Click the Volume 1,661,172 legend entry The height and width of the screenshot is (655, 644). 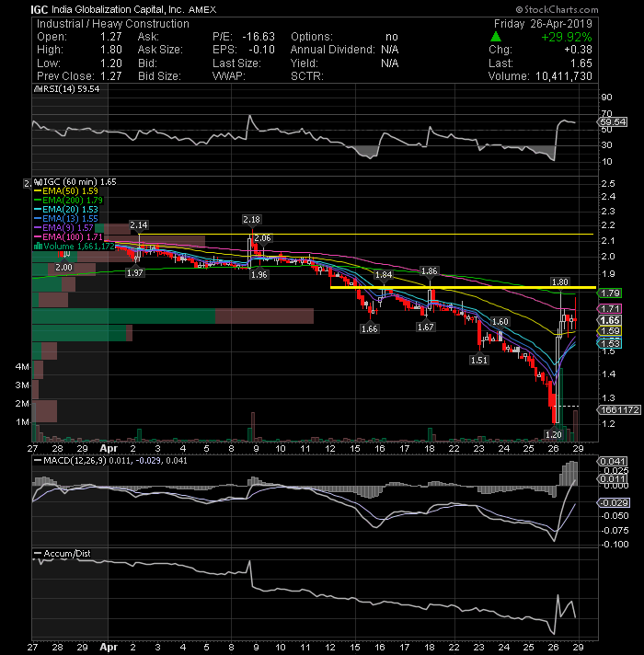(75, 246)
